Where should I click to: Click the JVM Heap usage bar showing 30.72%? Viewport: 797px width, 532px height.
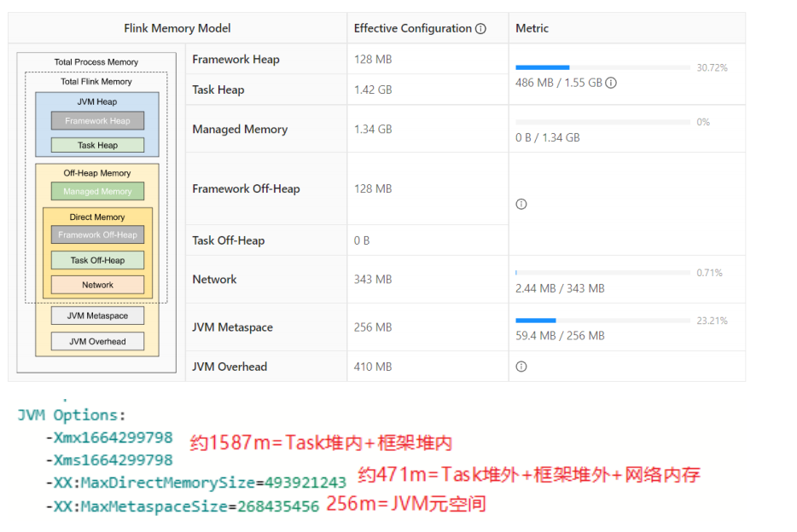point(602,67)
